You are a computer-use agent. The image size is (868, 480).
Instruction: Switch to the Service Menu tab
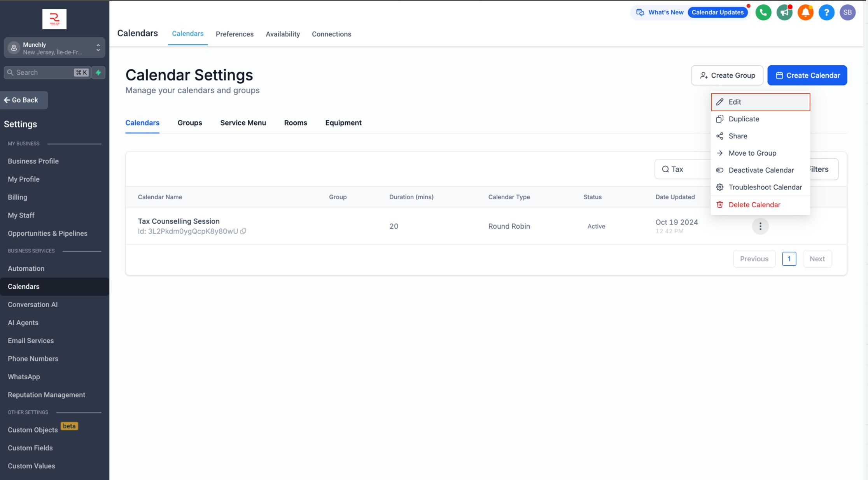click(x=243, y=123)
